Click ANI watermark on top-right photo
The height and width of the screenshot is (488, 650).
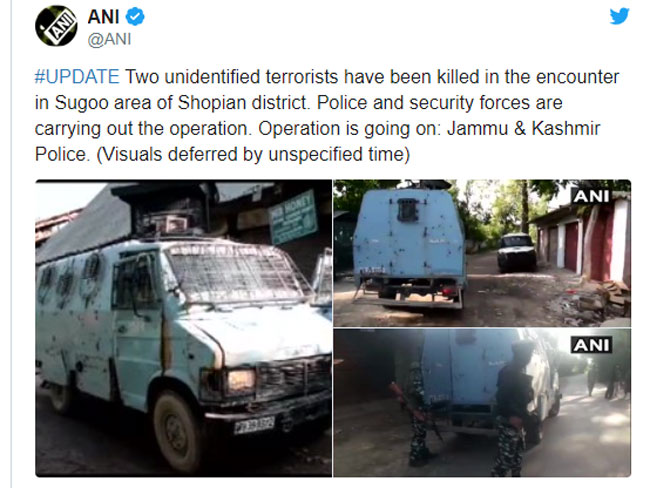[x=591, y=196]
